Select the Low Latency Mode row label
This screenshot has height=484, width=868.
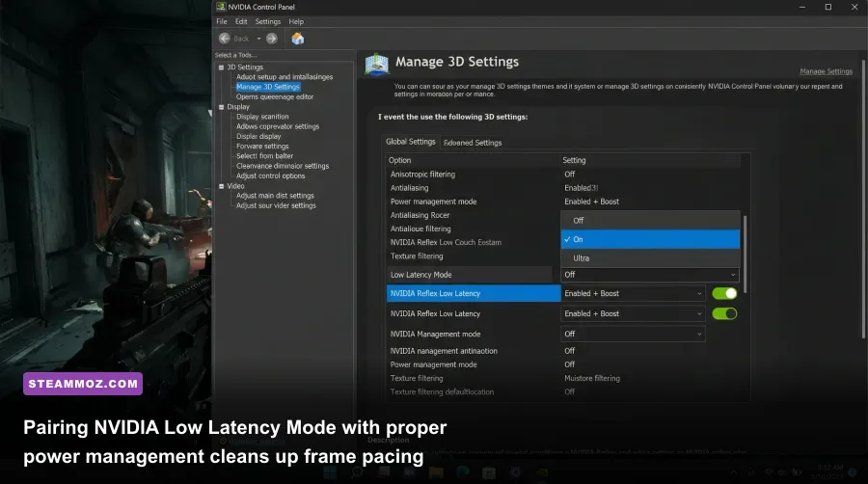(420, 275)
